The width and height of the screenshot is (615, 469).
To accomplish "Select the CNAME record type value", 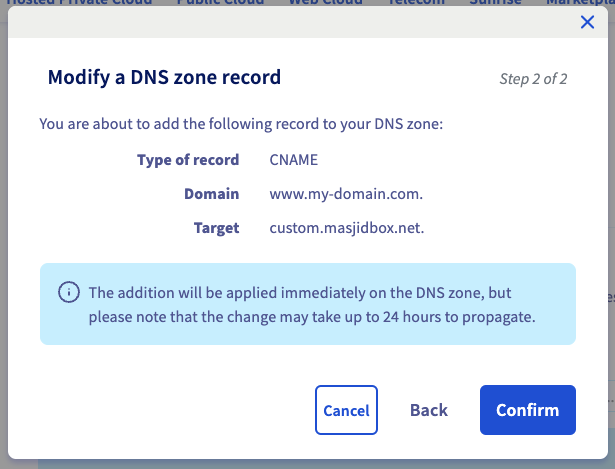I will (x=294, y=160).
